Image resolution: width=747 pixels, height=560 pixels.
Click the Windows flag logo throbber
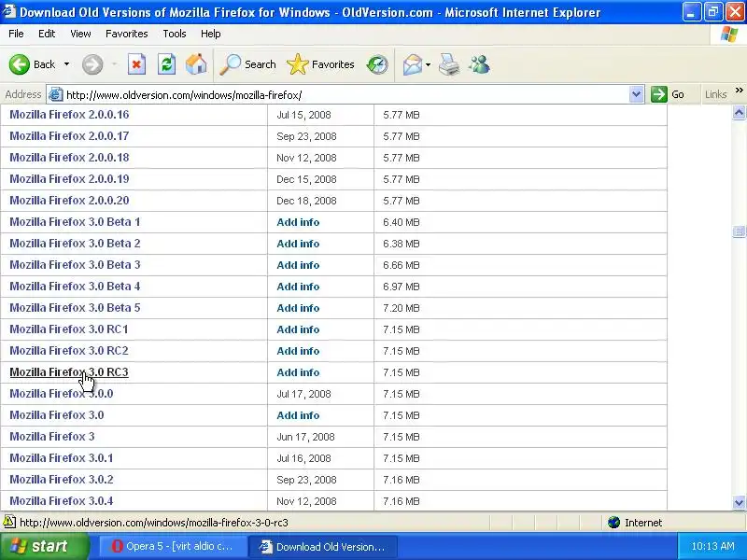729,35
